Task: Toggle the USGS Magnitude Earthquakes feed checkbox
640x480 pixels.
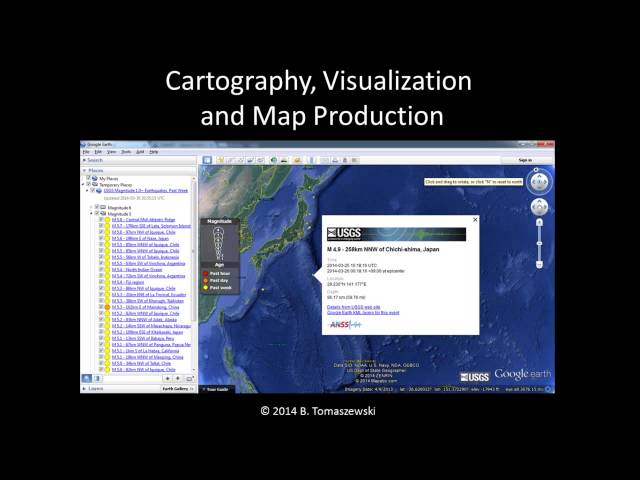Action: coord(93,190)
